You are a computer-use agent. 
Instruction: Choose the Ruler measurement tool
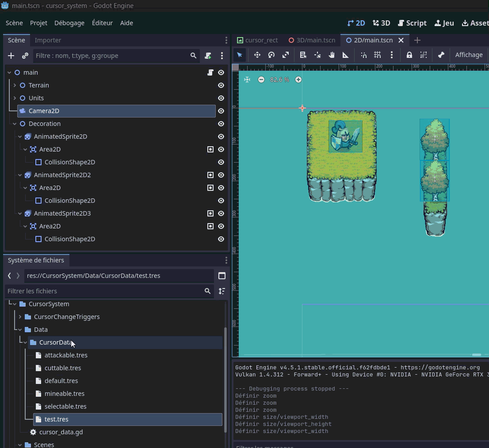pos(346,55)
